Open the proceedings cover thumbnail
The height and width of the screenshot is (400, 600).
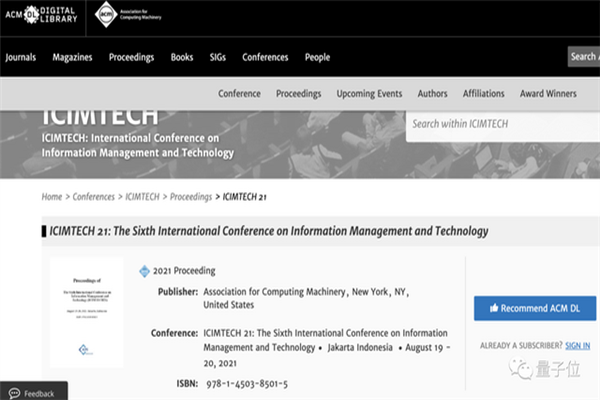(87, 312)
